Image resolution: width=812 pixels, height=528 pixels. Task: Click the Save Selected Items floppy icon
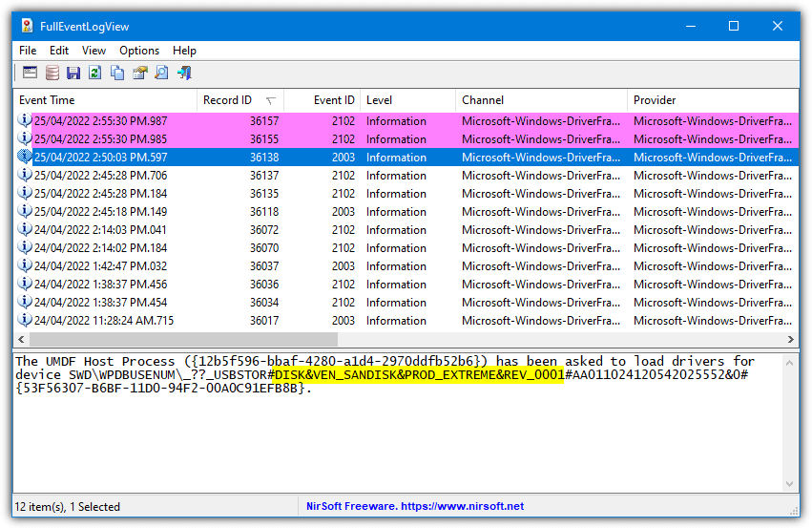(73, 73)
